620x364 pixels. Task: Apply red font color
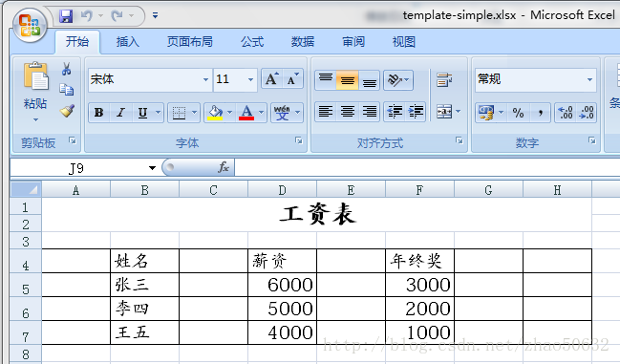tap(246, 113)
